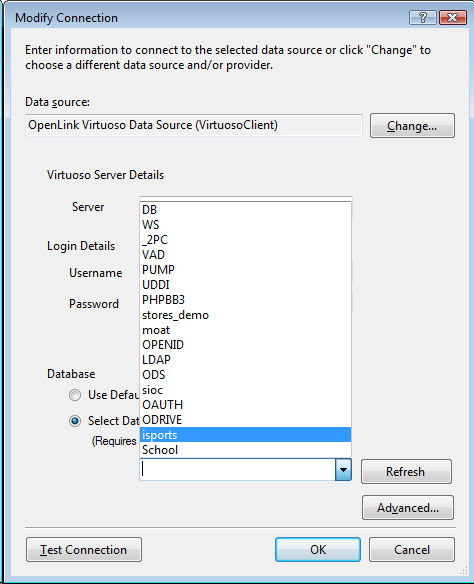The height and width of the screenshot is (584, 474).
Task: Choose the Select Database radio button
Action: [75, 421]
